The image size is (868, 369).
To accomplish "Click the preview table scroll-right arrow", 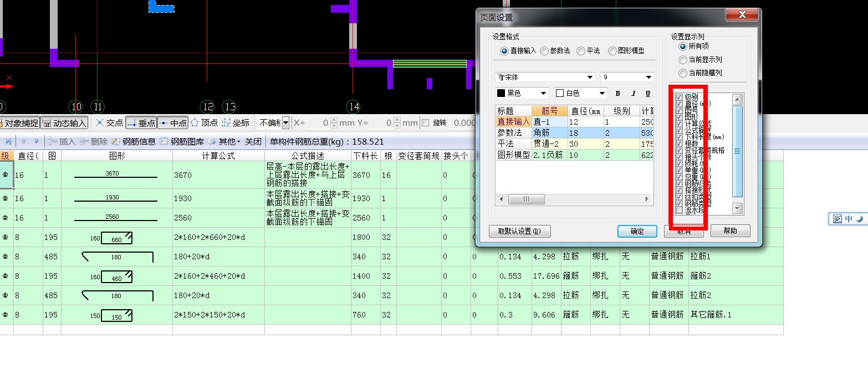I will coord(646,199).
